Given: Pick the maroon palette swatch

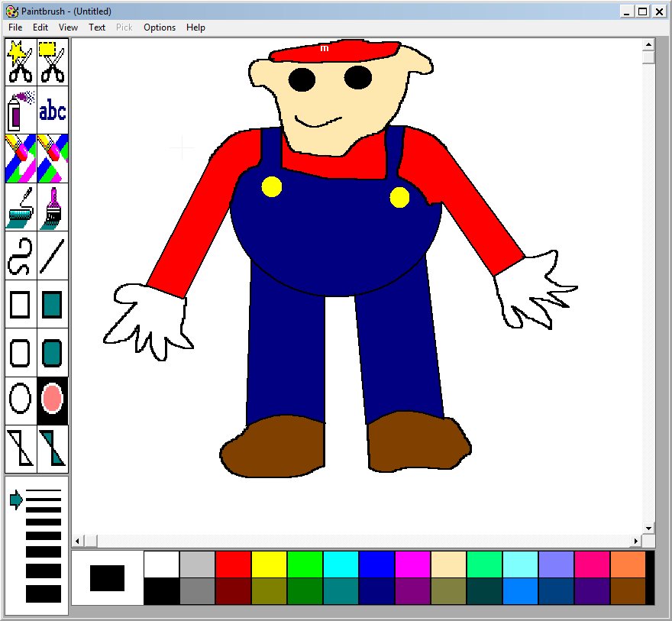Looking at the screenshot, I should [233, 591].
